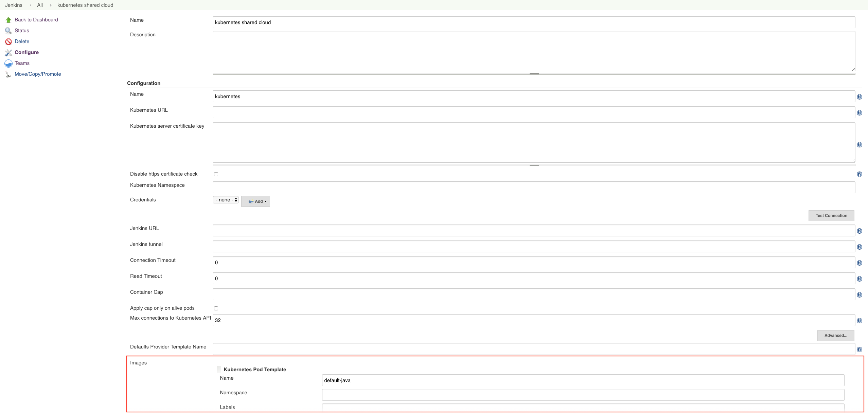This screenshot has height=413, width=868.
Task: Open help for Container Cap field
Action: click(860, 295)
